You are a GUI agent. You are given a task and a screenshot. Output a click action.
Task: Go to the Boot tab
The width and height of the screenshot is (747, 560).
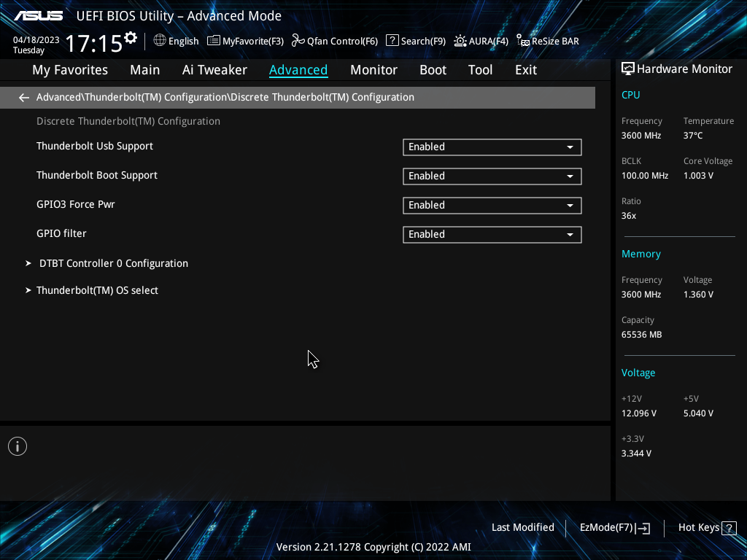(x=433, y=70)
